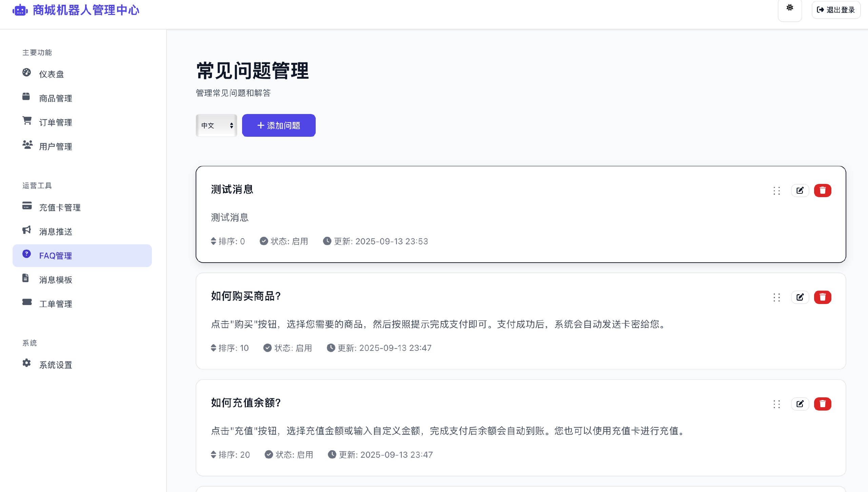Click the edit pencil on 如何充值余额
Image resolution: width=868 pixels, height=492 pixels.
800,404
